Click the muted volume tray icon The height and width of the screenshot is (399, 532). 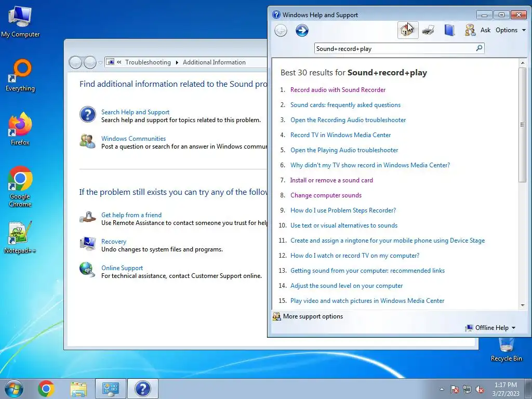480,389
